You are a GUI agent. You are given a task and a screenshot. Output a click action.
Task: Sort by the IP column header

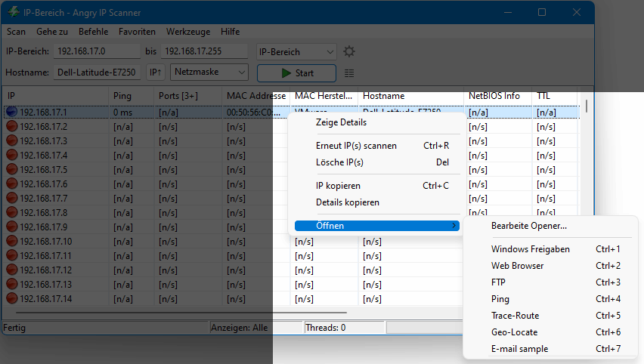pos(56,96)
